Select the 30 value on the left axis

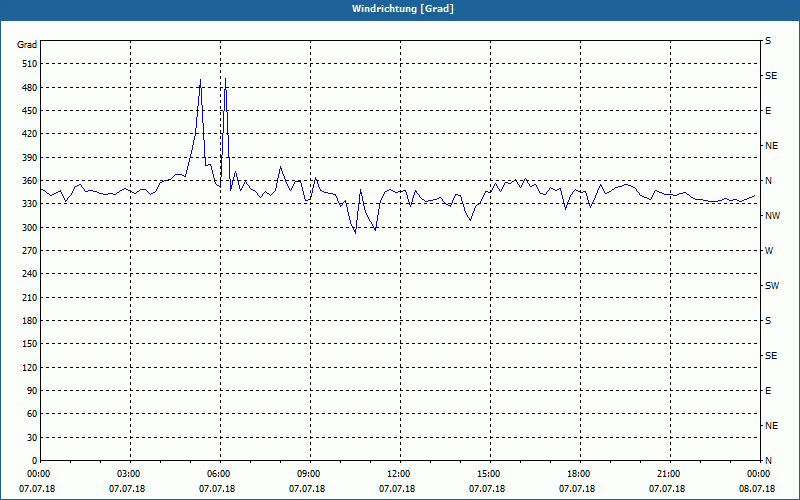point(32,438)
